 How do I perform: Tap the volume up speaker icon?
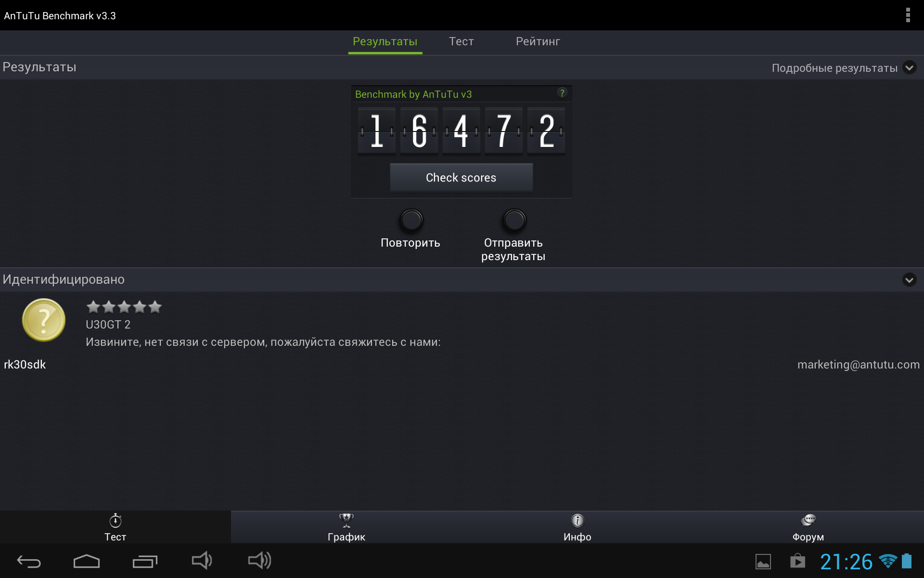(x=260, y=561)
